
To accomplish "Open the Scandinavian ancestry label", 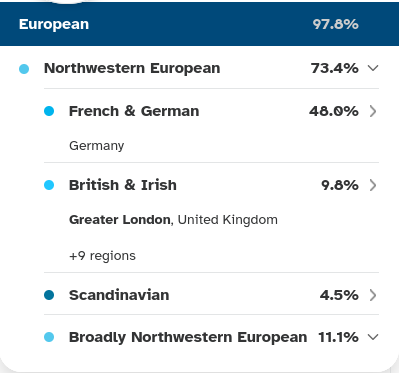I will 119,295.
